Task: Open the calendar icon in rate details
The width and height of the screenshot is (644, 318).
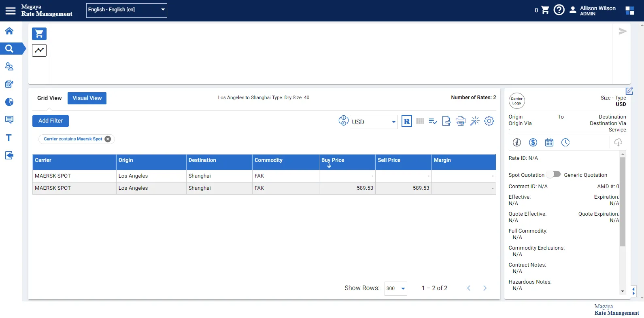Action: point(549,142)
